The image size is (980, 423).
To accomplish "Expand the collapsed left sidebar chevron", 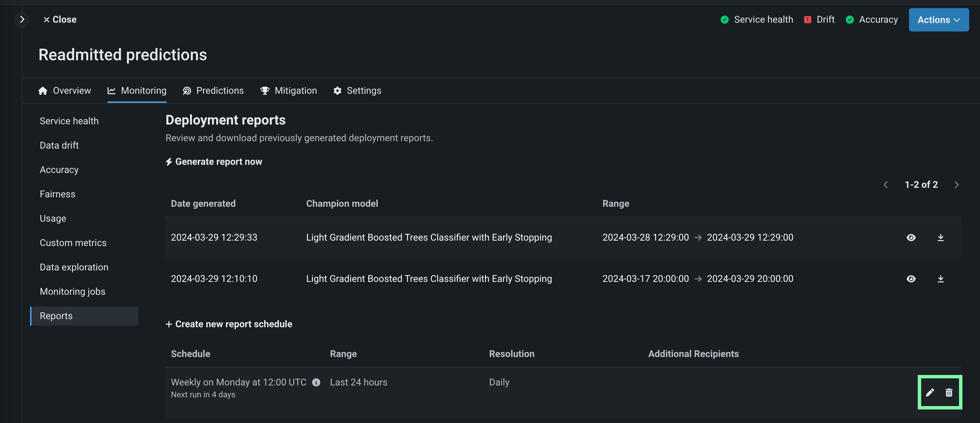I will pos(22,19).
